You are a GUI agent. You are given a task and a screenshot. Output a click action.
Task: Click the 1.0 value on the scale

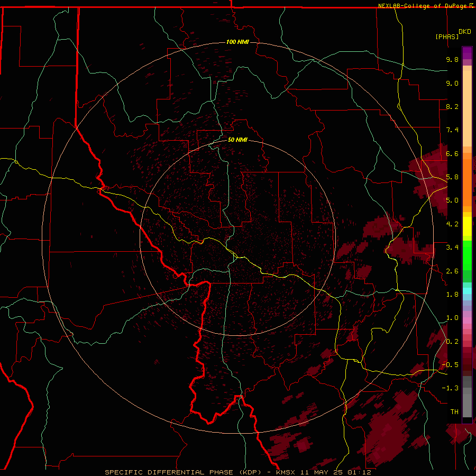click(x=452, y=318)
